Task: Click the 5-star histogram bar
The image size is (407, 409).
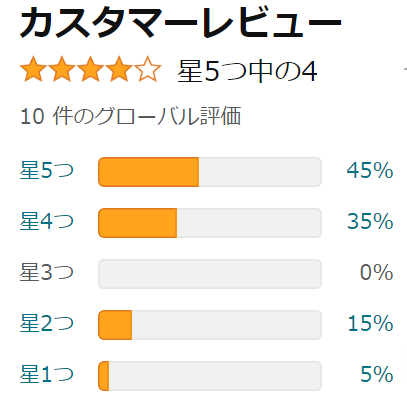Action: (x=210, y=172)
